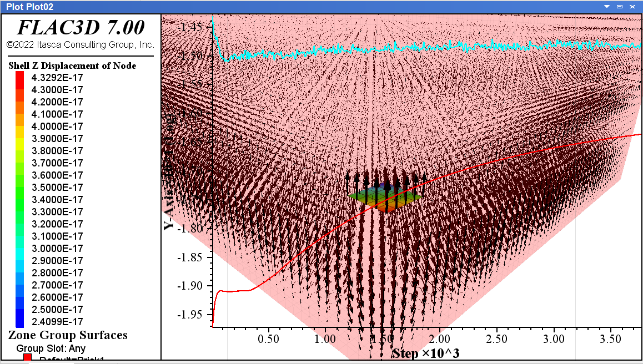Viewport: 643px width, 364px height.
Task: Click the red Default=Brick1 group swatch
Action: click(27, 360)
